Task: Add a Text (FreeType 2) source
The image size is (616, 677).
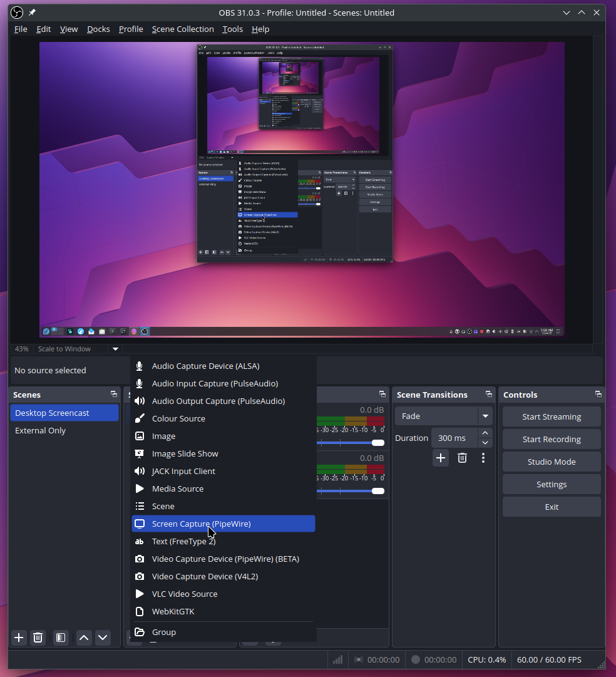Action: pyautogui.click(x=223, y=542)
